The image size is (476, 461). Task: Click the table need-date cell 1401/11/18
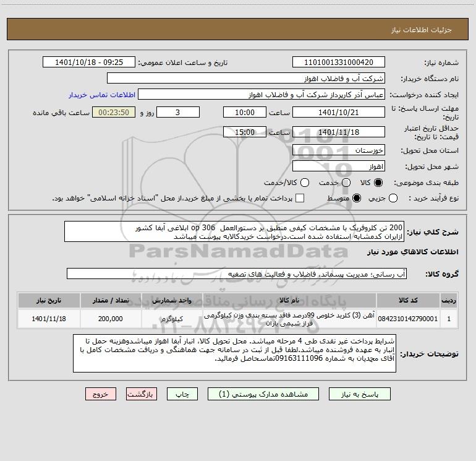(49, 319)
